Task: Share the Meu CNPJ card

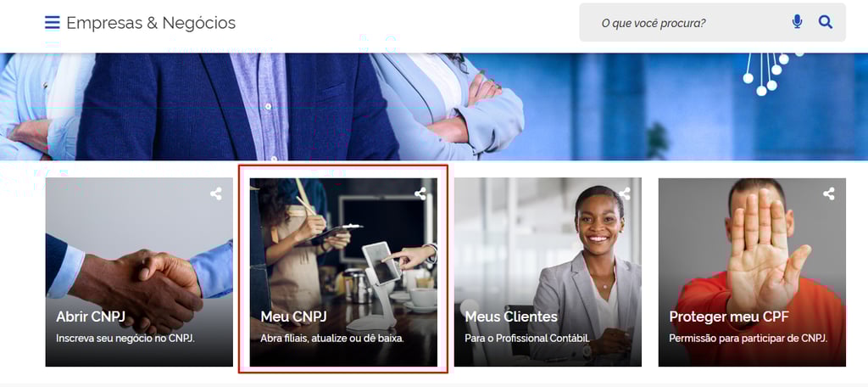Action: [x=420, y=194]
